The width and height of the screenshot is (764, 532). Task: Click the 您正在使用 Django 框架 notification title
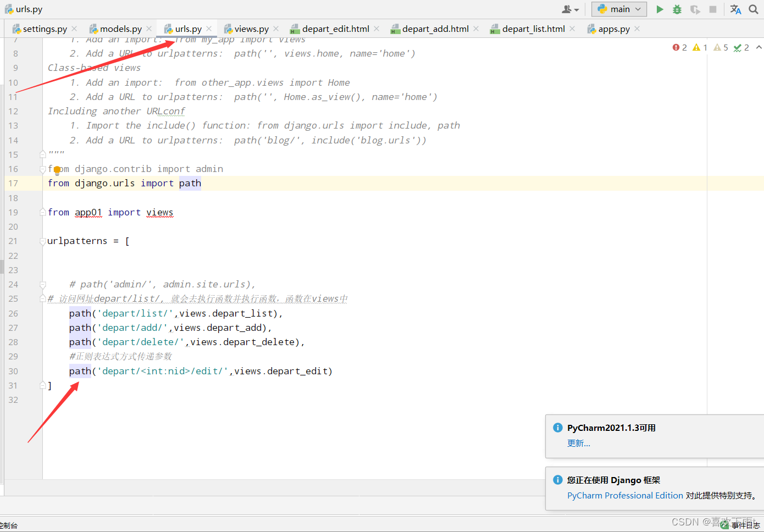pyautogui.click(x=613, y=480)
